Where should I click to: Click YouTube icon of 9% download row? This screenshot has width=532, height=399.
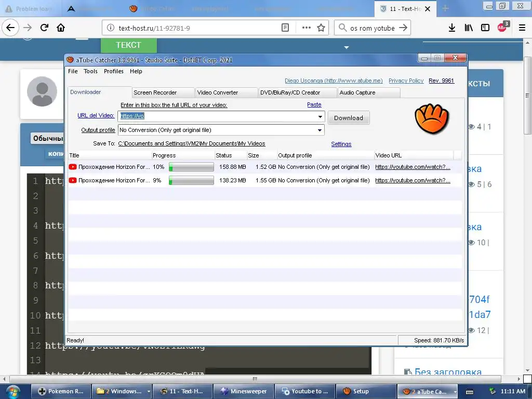click(73, 180)
